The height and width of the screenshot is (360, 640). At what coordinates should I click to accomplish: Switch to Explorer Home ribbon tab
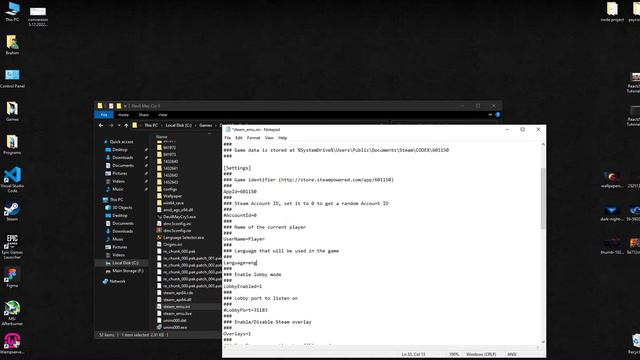tap(123, 115)
